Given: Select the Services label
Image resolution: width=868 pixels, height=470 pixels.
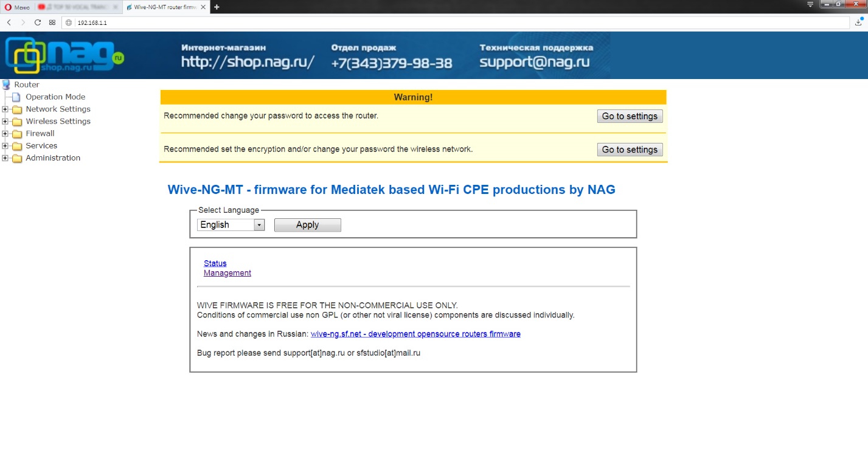Looking at the screenshot, I should coord(41,145).
